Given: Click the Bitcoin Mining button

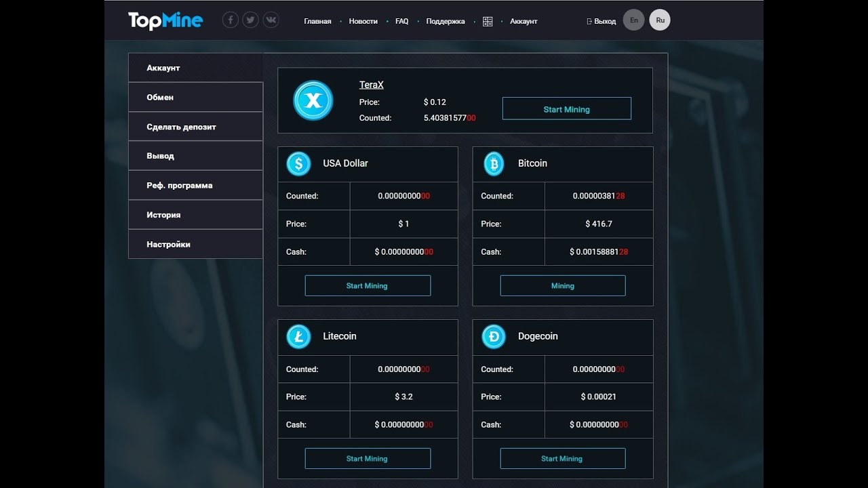Looking at the screenshot, I should (563, 285).
